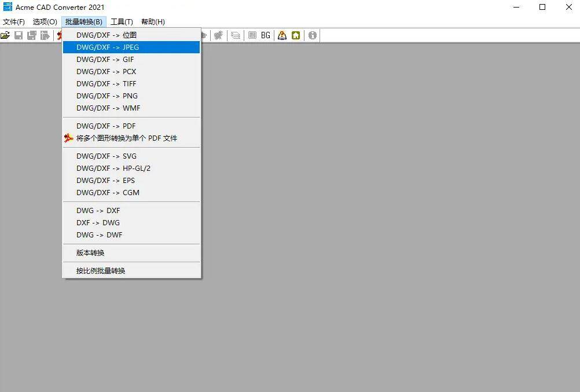Screen dimensions: 580x392
Task: Click the registration person icon in toolbar
Action: coord(282,35)
